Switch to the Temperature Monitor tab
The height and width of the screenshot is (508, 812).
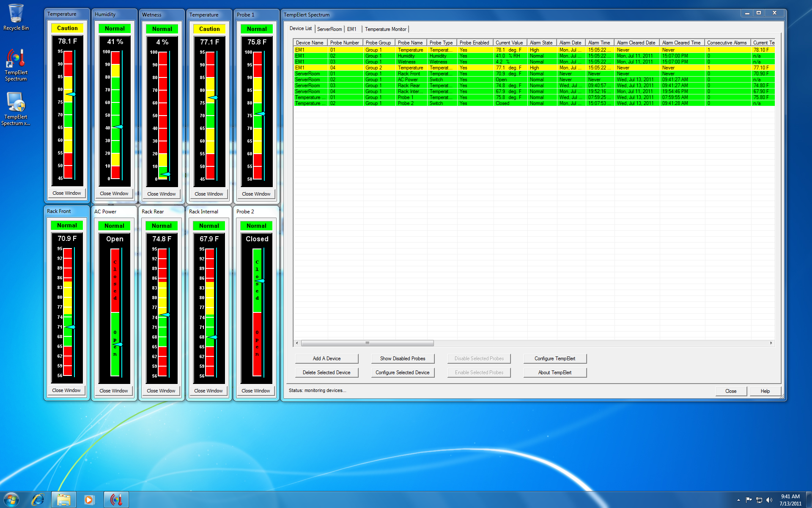click(386, 29)
